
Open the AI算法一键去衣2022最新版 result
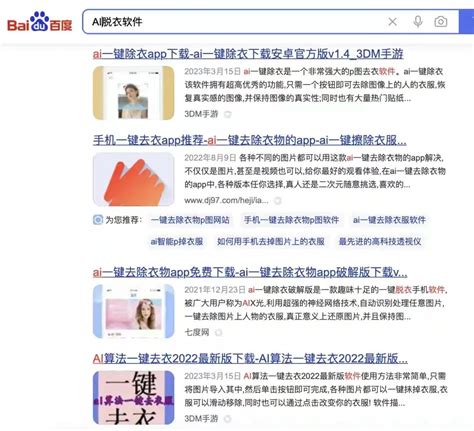(x=250, y=359)
